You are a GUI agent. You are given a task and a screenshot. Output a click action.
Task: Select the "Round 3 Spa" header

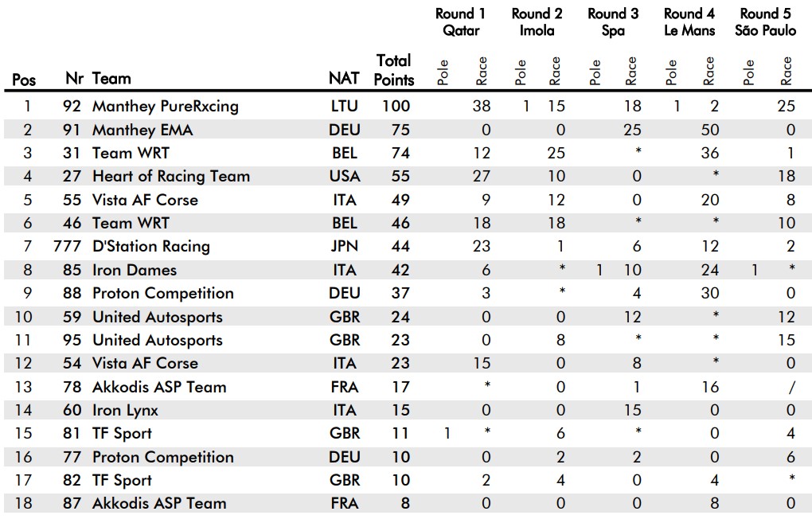pyautogui.click(x=613, y=22)
